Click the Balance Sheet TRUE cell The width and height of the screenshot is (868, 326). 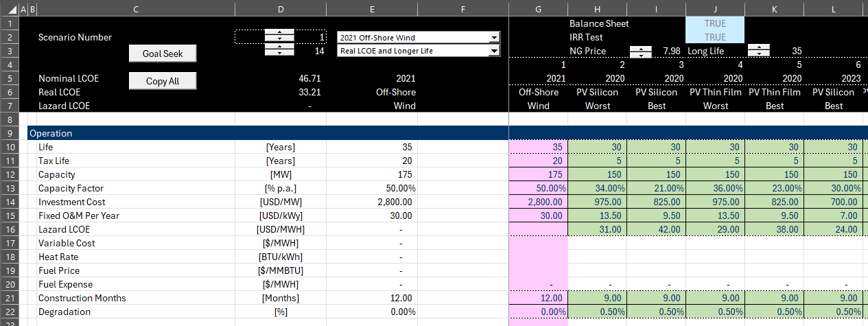(x=715, y=23)
